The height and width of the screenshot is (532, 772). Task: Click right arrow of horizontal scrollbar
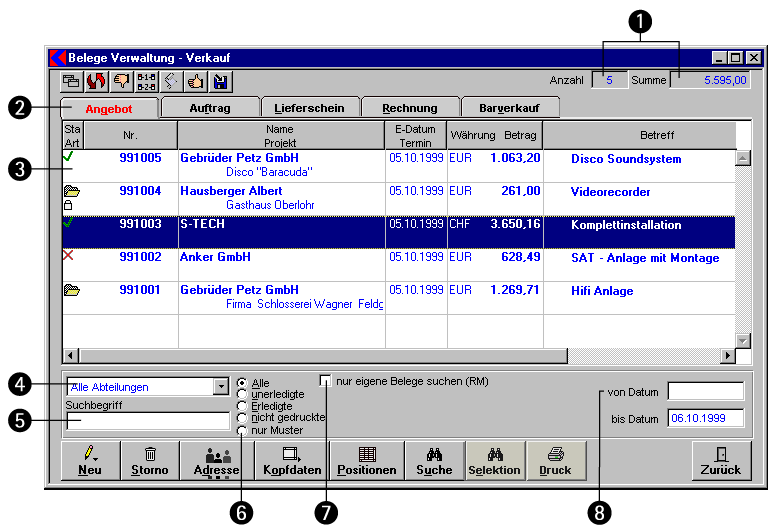pos(727,356)
